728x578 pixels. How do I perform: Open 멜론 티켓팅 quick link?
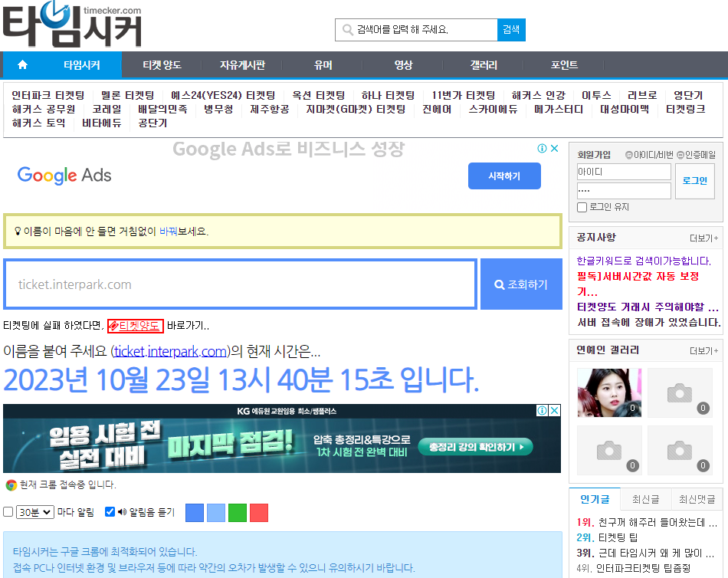point(128,95)
